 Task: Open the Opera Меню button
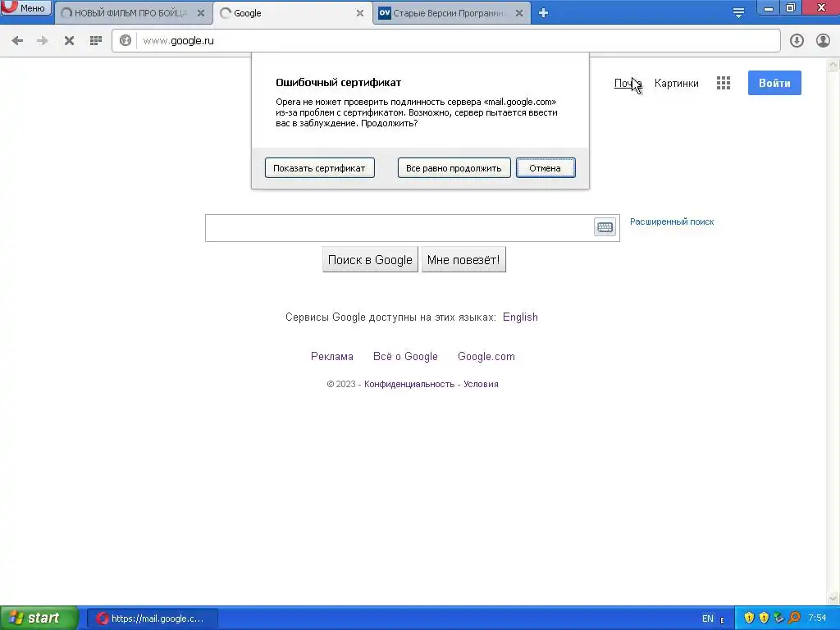pyautogui.click(x=25, y=8)
